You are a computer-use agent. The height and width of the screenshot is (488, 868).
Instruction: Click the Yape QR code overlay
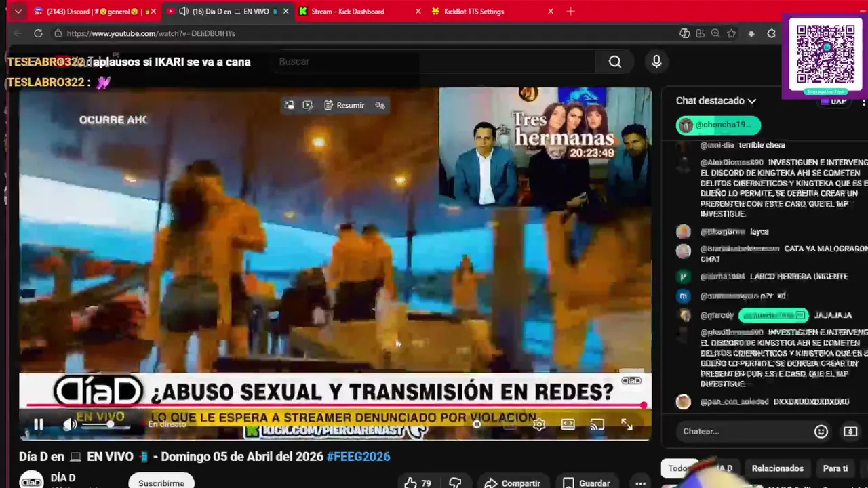point(825,57)
